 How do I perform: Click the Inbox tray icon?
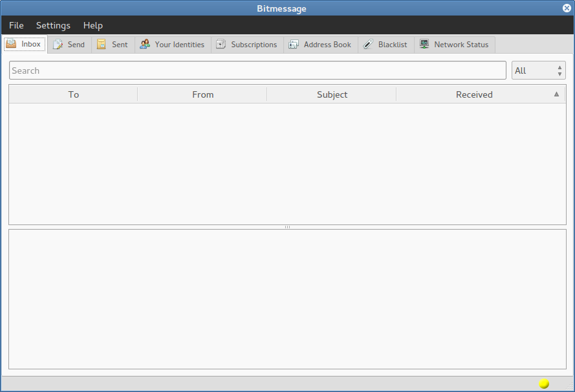pyautogui.click(x=11, y=43)
